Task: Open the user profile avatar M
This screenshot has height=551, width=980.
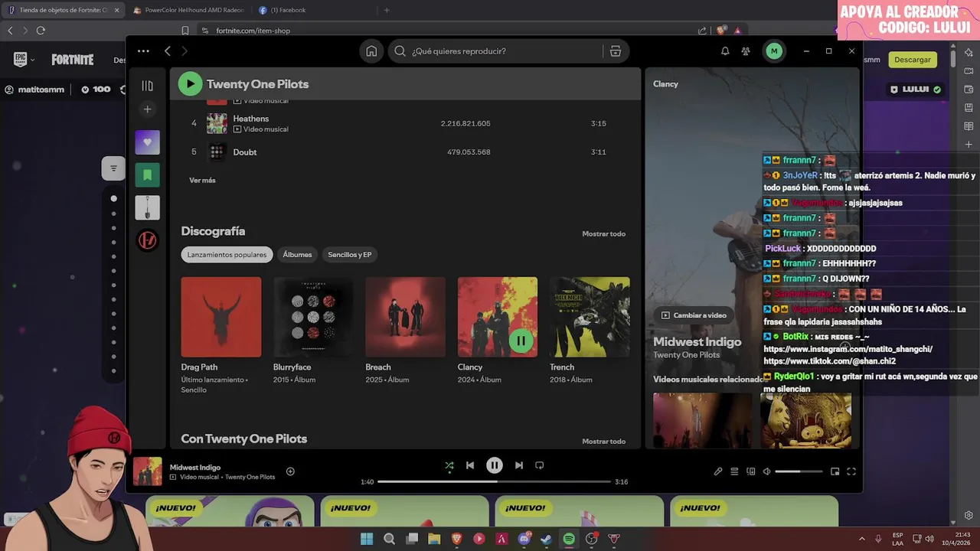Action: [x=774, y=51]
